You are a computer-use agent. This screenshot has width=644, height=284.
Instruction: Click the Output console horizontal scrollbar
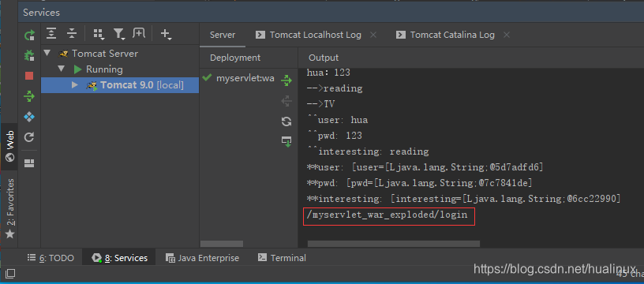[x=394, y=244]
